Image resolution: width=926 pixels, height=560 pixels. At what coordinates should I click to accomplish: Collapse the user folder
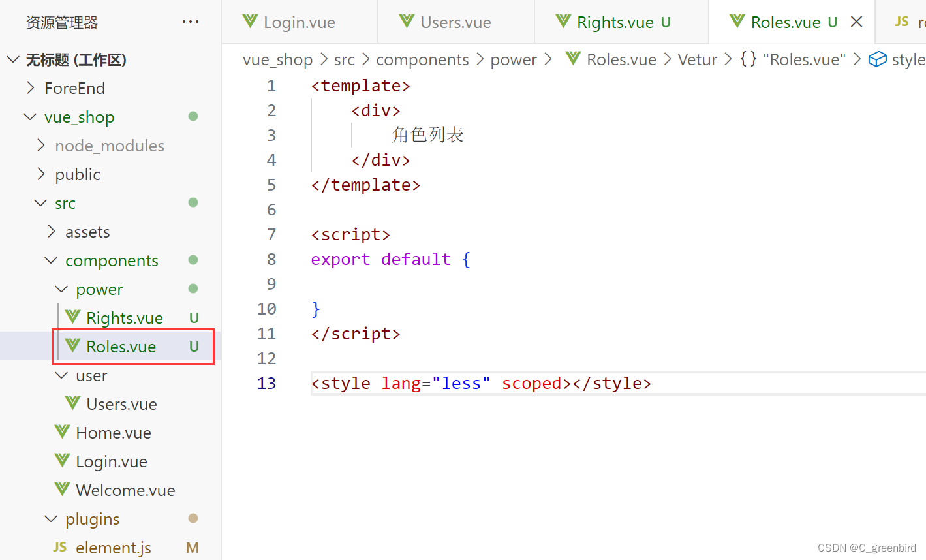tap(61, 375)
